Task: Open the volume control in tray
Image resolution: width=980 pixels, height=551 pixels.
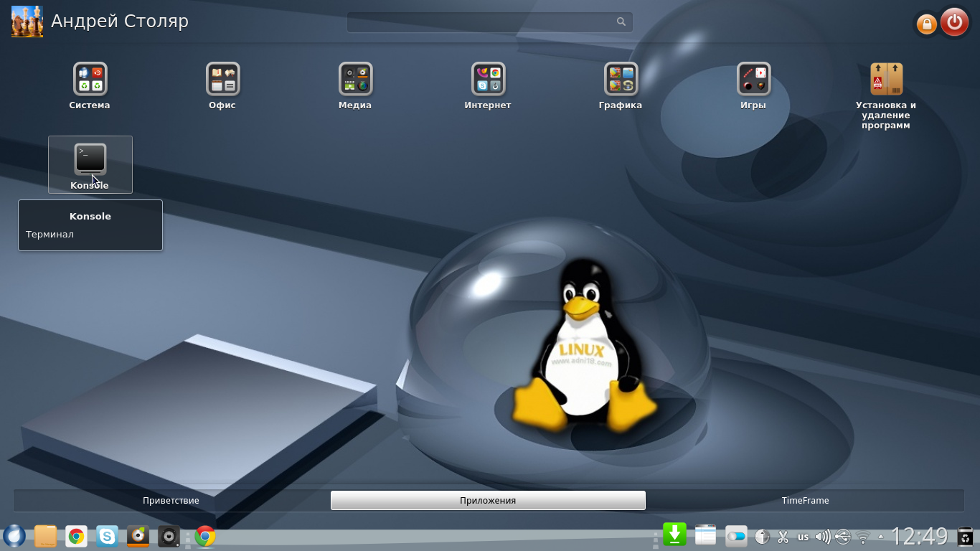Action: [823, 537]
